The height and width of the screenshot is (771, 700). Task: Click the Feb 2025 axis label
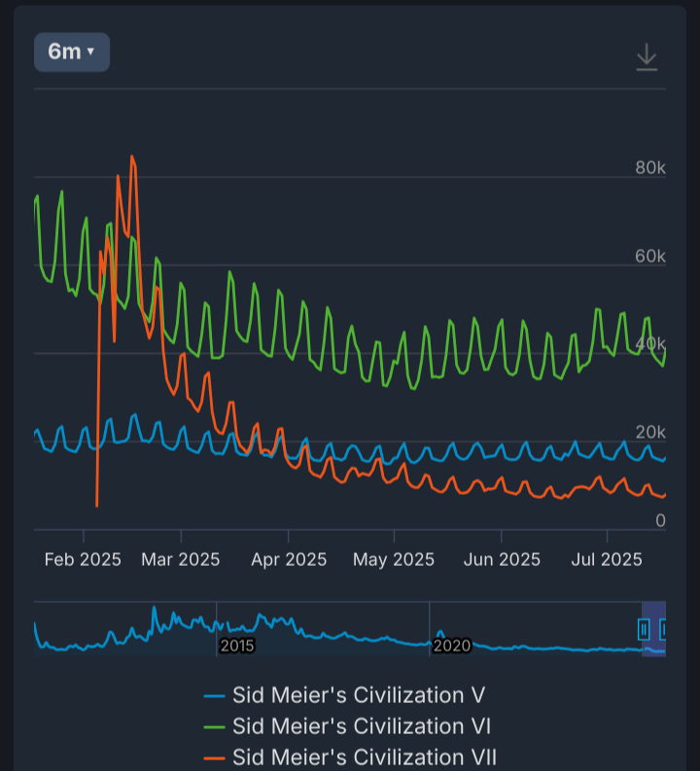click(x=83, y=560)
